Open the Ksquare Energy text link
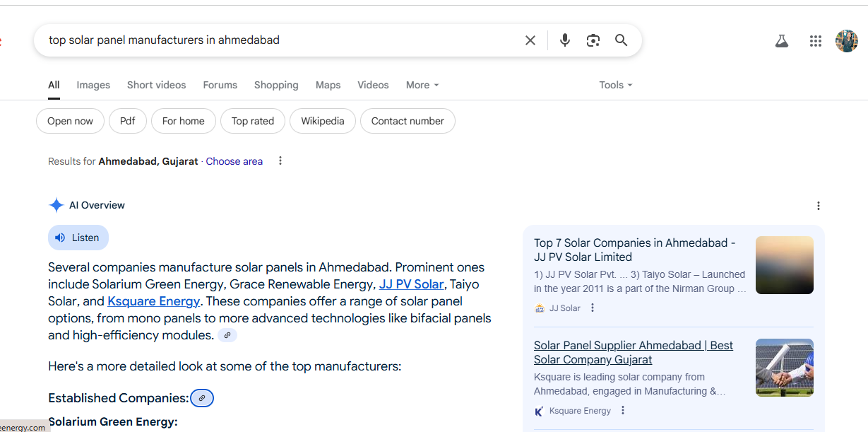The image size is (868, 432). pos(153,301)
